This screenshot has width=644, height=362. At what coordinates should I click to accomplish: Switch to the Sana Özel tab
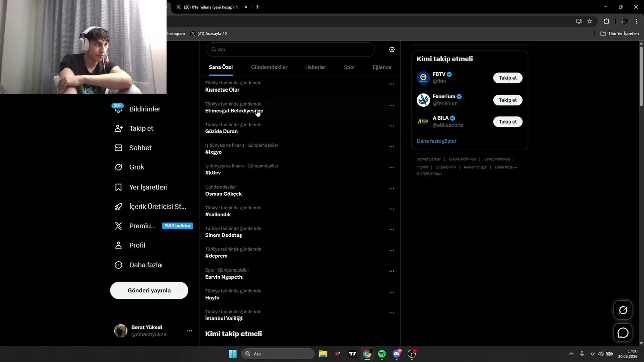(221, 67)
